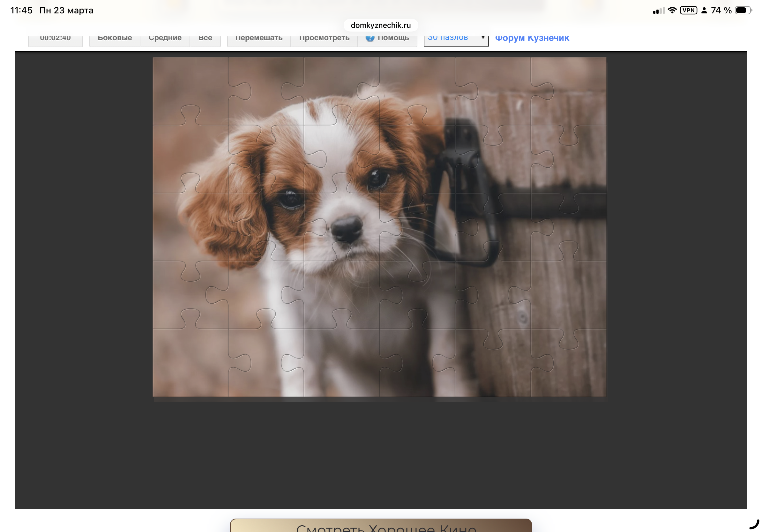Tap the battery indicator icon

click(x=743, y=10)
